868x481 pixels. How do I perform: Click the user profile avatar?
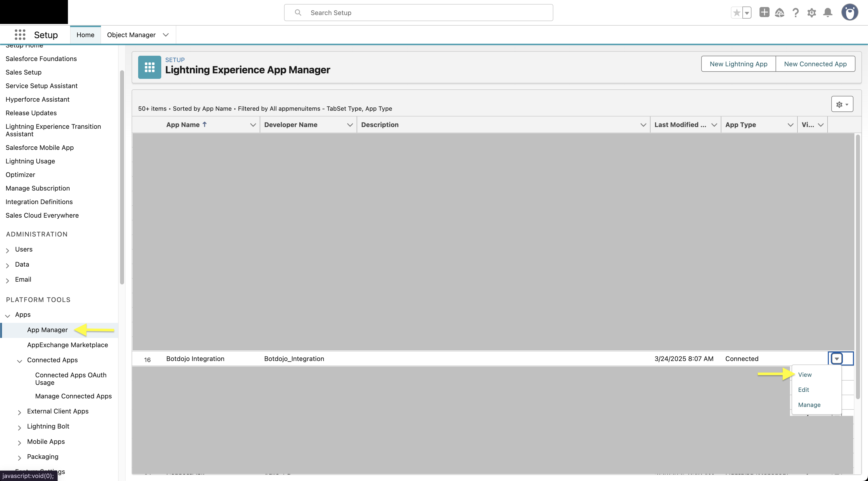point(849,13)
